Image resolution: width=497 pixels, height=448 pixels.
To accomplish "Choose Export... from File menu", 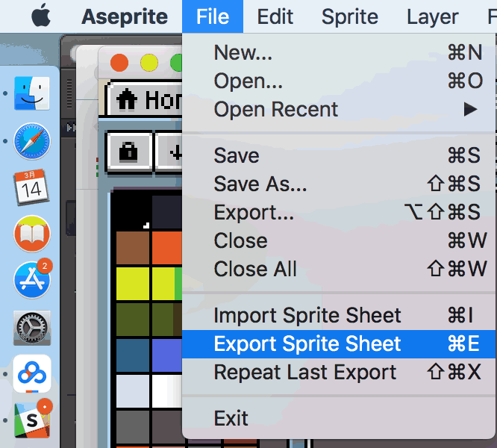I will [x=339, y=212].
